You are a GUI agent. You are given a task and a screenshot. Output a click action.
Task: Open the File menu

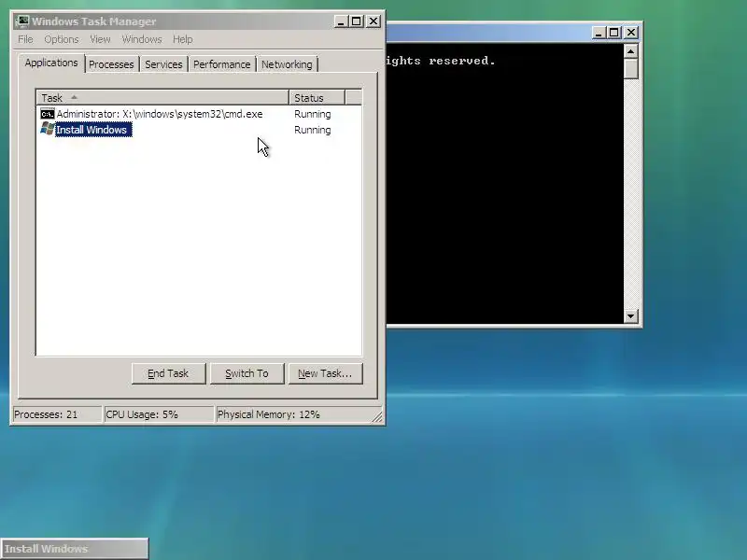coord(25,39)
